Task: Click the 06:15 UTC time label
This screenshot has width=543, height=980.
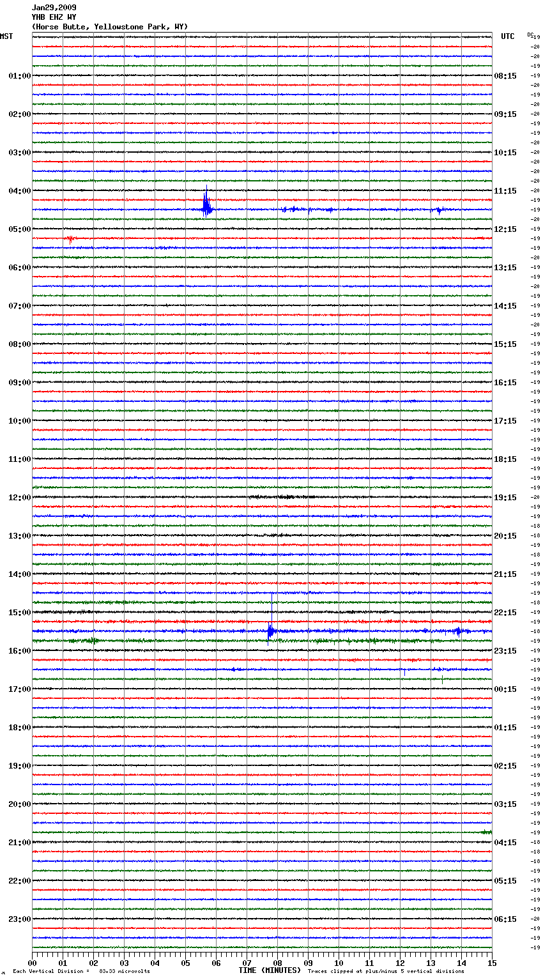Action: pyautogui.click(x=505, y=919)
